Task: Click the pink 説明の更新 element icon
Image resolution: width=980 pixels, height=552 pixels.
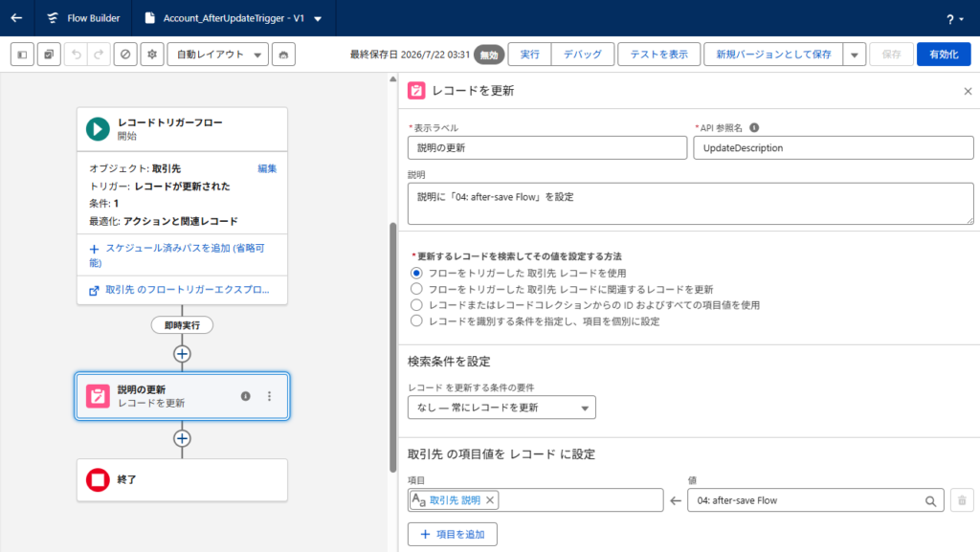Action: (98, 396)
